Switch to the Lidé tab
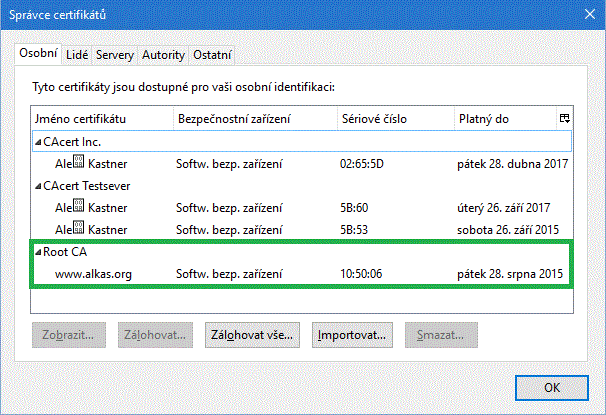606x415 pixels. click(78, 54)
